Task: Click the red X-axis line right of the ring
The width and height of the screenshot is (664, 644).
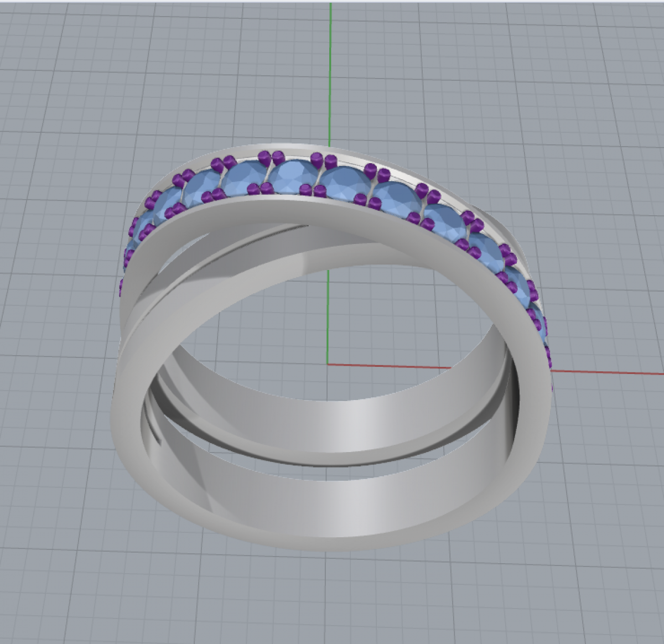Action: click(609, 371)
